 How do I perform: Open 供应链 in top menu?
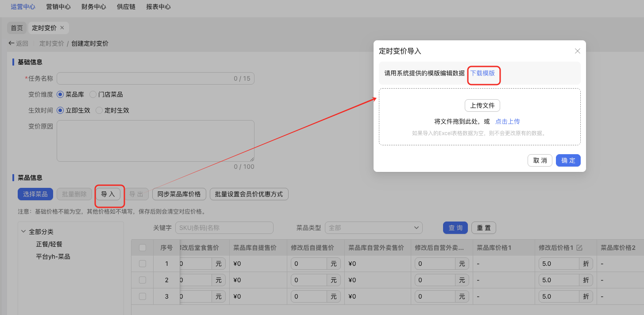click(x=126, y=7)
